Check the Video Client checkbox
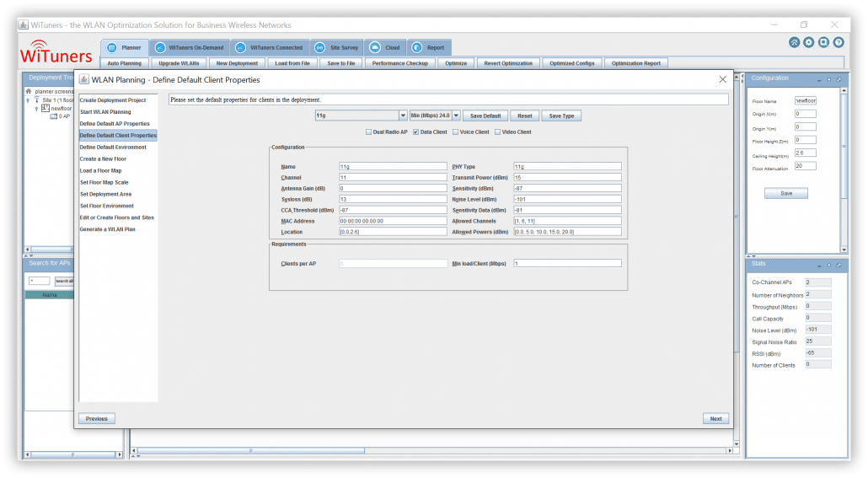This screenshot has width=868, height=478. click(x=498, y=132)
